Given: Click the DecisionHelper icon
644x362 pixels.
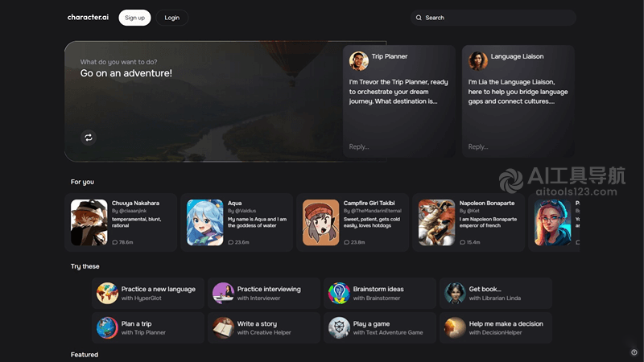Looking at the screenshot, I should pos(455,327).
